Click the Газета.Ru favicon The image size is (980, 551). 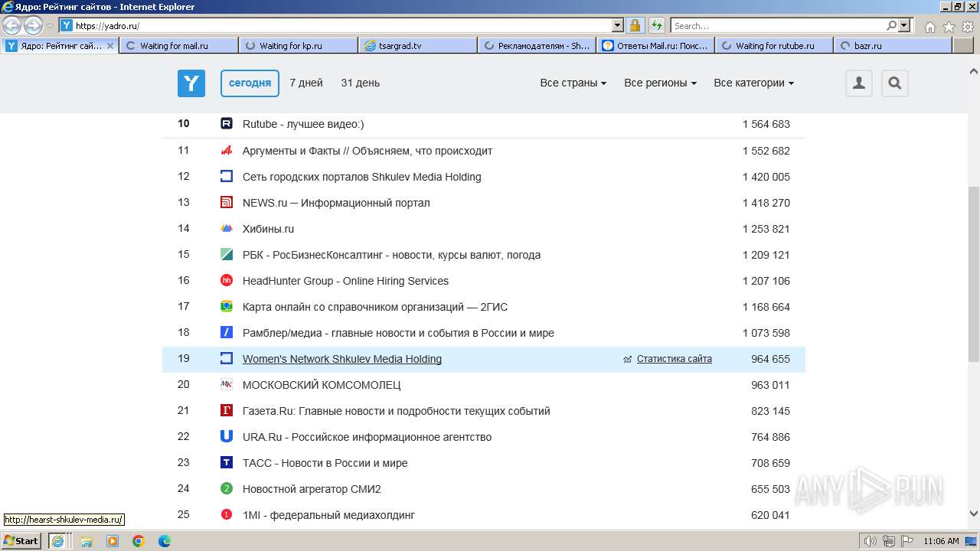pyautogui.click(x=226, y=411)
